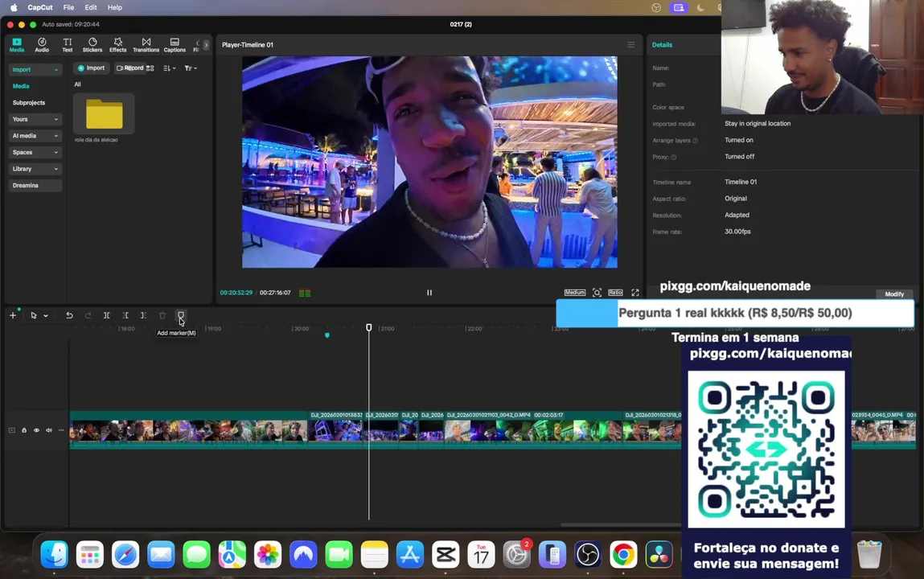Delete selected clip with trash icon
Screen dimensions: 924x579
[162, 316]
